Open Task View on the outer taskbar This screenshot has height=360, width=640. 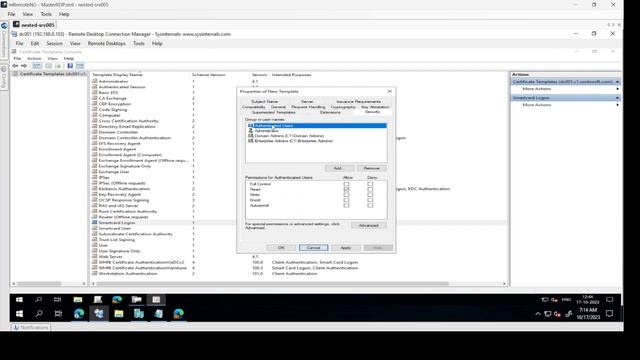[x=58, y=313]
